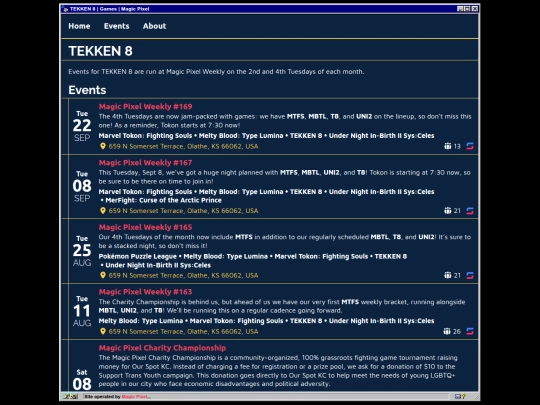This screenshot has height=405, width=540.
Task: Click the window title bar app icon
Action: 65,9
